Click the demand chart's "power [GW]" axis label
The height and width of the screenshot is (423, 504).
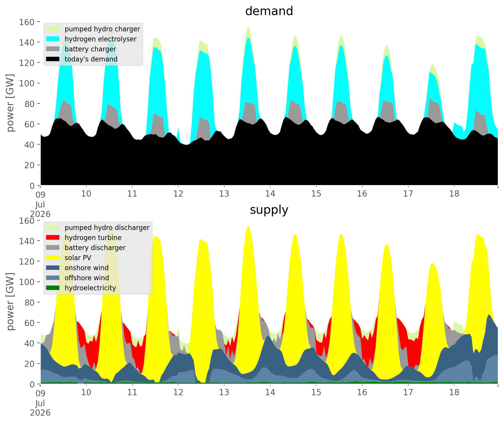[11, 103]
